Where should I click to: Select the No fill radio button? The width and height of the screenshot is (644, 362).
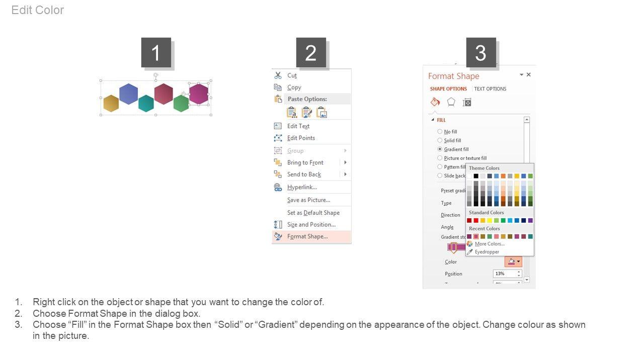pyautogui.click(x=440, y=132)
